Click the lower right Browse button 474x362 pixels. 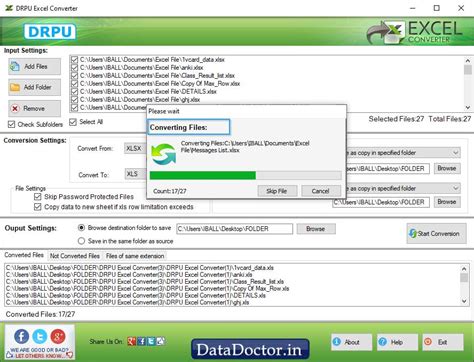[447, 202]
